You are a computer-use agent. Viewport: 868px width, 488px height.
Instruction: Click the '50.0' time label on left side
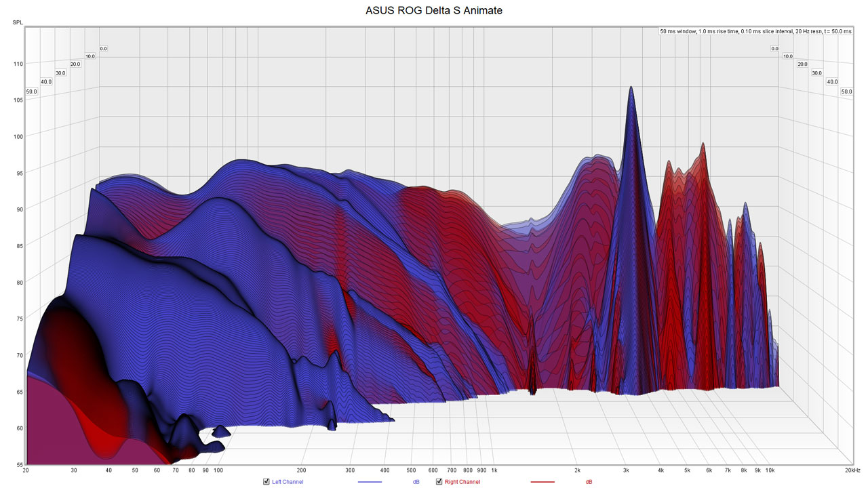coord(32,91)
